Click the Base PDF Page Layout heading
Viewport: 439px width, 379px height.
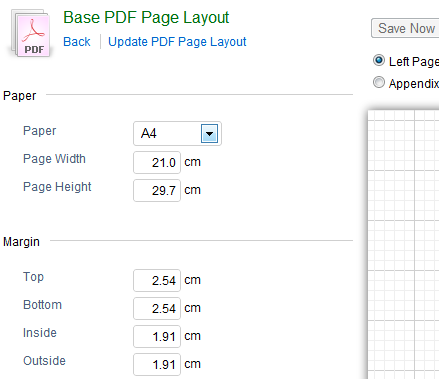point(146,18)
